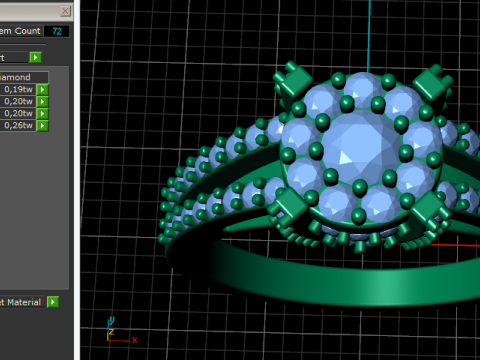Select the 0,19tw diamond entry
Screen dimensions: 480x360
18,89
